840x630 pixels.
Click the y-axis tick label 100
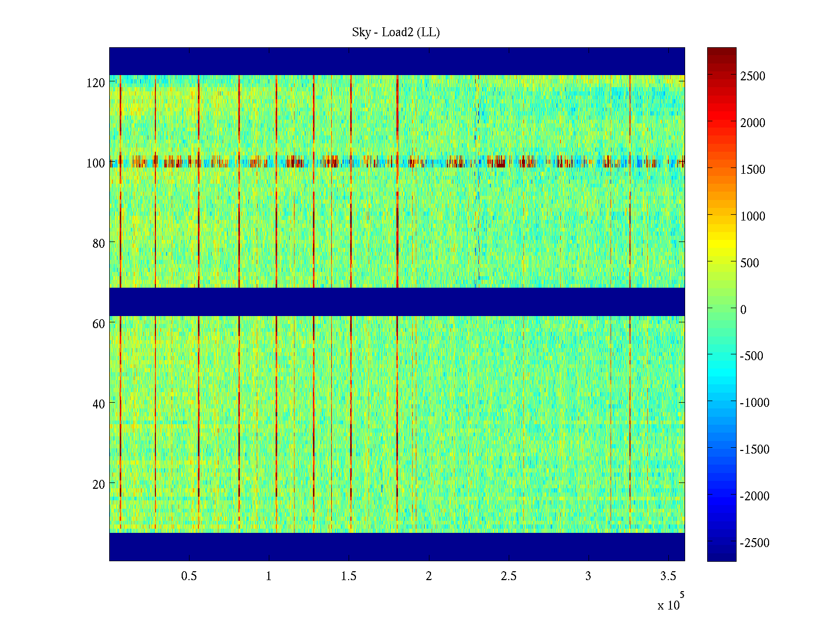coord(96,163)
